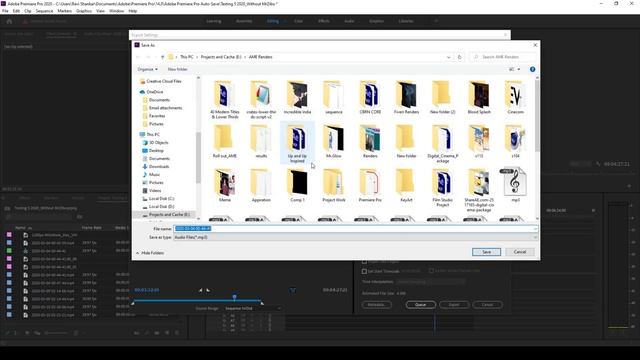Image resolution: width=640 pixels, height=360 pixels.
Task: Click the New folder button
Action: click(178, 69)
